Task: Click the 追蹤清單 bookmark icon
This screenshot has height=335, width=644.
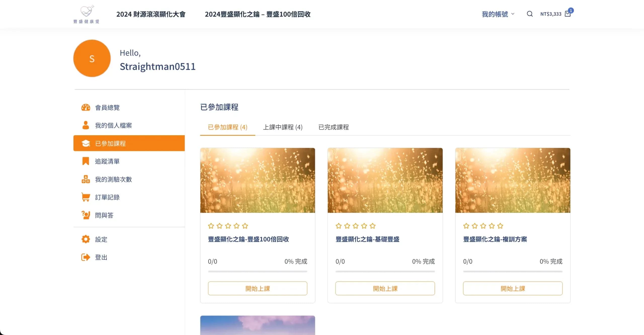Action: (x=86, y=161)
